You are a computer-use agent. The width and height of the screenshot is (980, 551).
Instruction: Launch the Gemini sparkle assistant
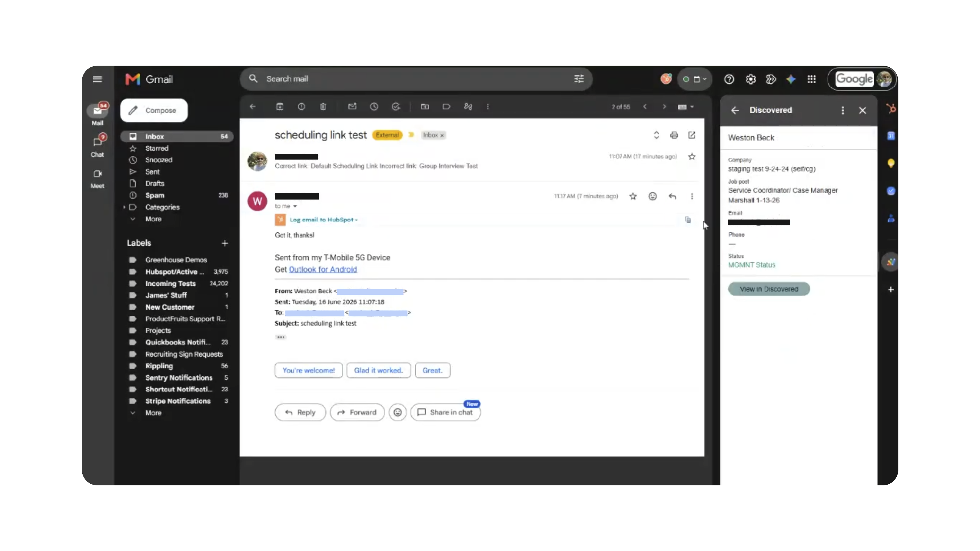coord(791,79)
